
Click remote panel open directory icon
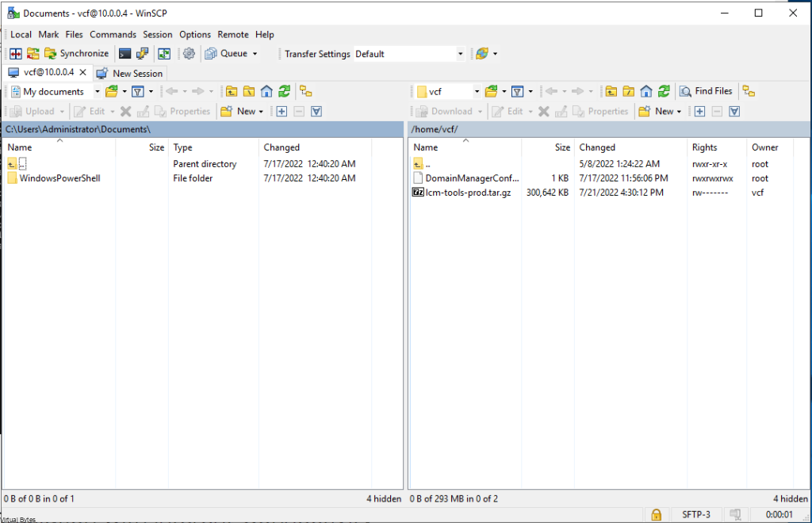492,92
